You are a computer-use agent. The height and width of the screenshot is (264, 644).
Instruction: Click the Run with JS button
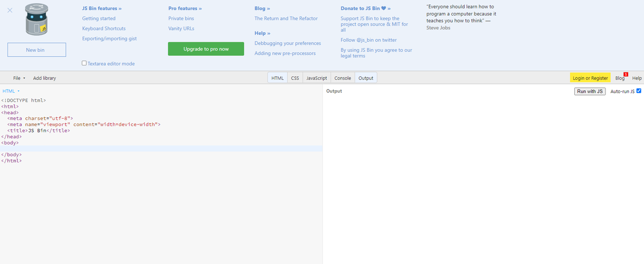[590, 91]
